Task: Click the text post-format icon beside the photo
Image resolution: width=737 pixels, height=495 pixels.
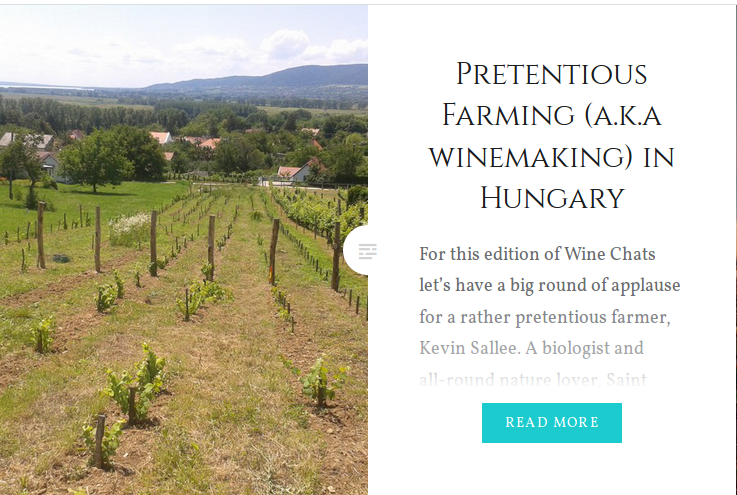Action: [x=367, y=251]
